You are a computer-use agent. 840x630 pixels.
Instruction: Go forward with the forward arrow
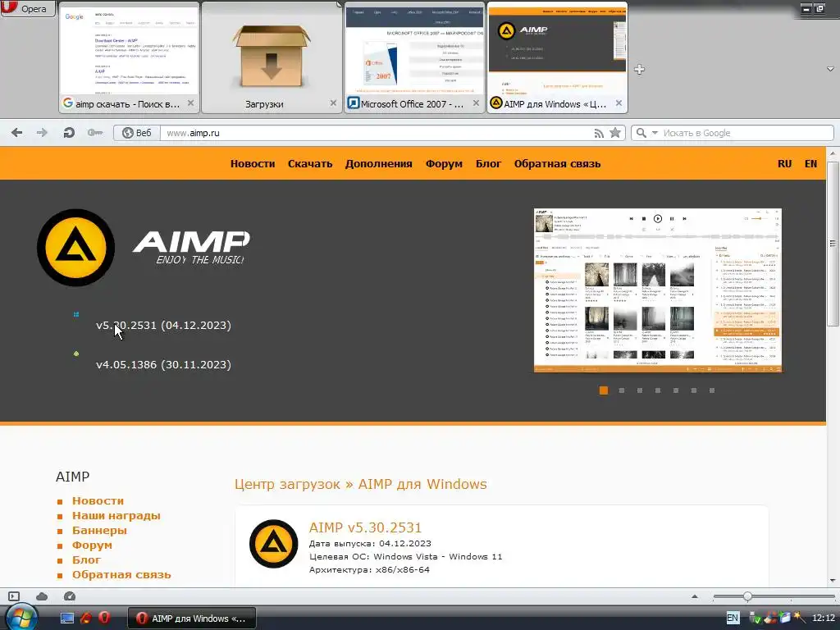coord(42,132)
